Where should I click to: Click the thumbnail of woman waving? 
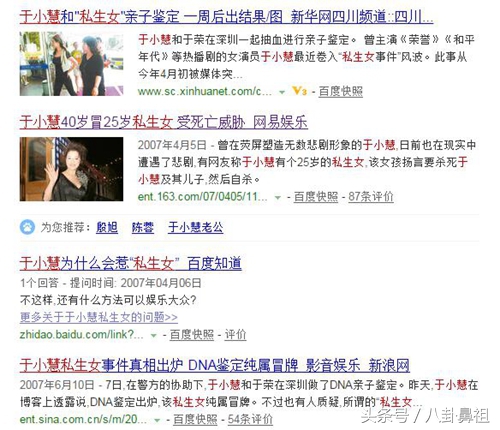point(71,169)
